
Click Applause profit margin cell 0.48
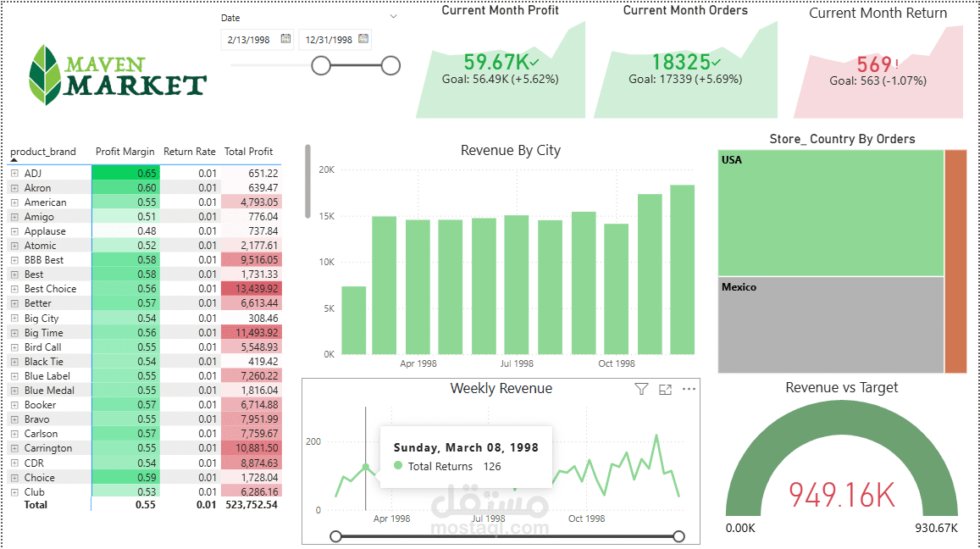click(x=125, y=230)
